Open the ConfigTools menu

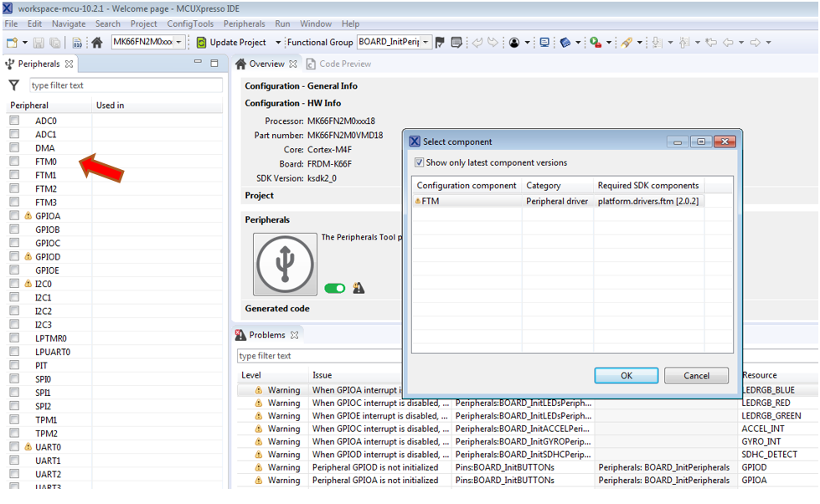point(190,23)
